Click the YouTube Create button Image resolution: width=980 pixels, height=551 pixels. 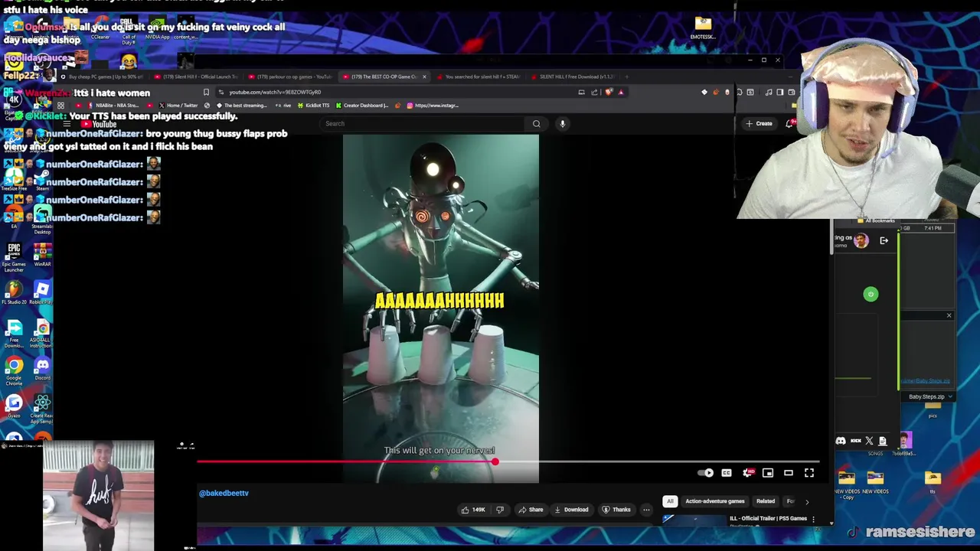tap(759, 123)
